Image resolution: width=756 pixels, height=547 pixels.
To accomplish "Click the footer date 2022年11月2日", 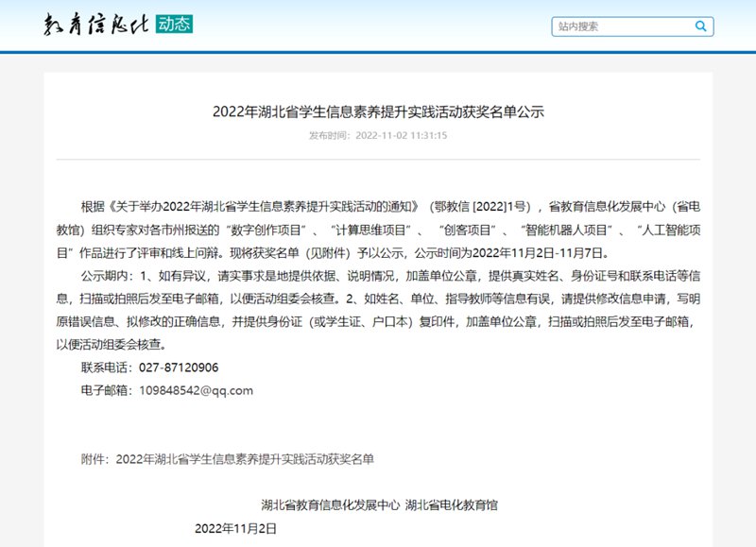I will pos(235,529).
